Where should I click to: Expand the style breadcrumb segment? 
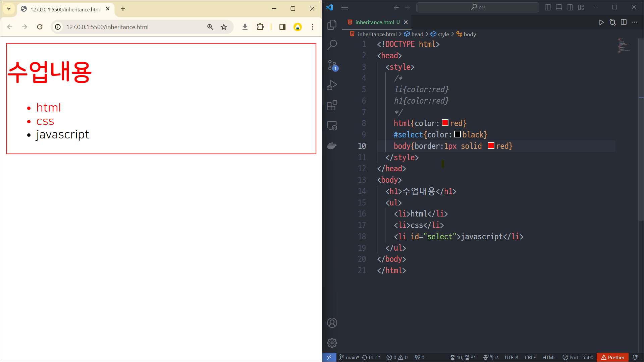443,34
